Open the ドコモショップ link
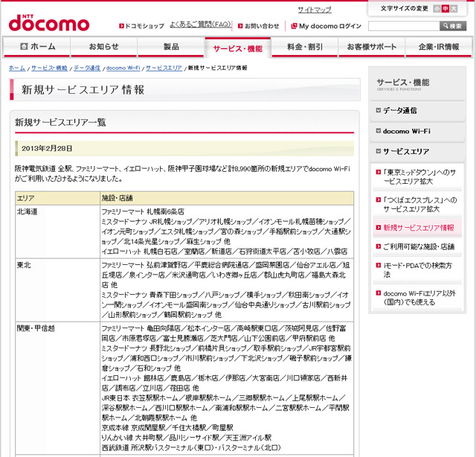Screen dimensions: 476x457 (144, 26)
